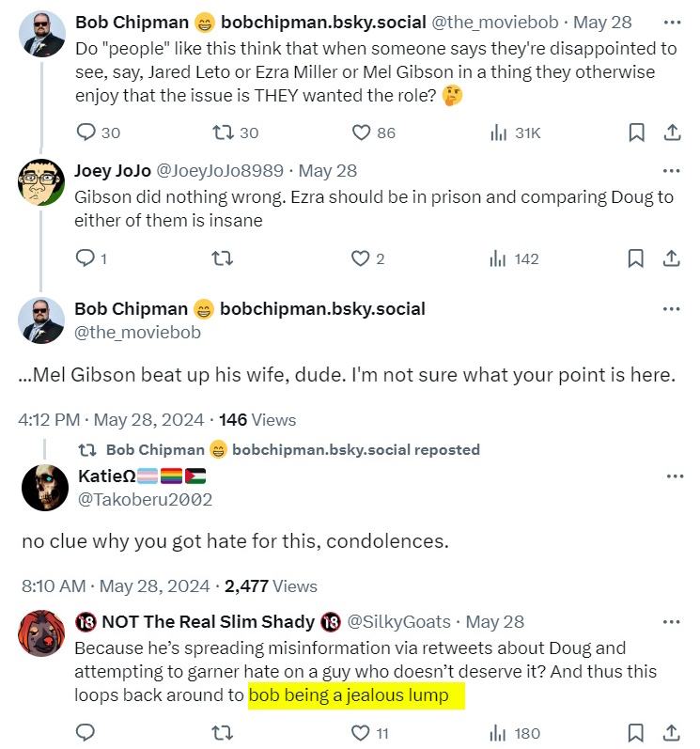Share Bob Chipman's first tweet
700x749 pixels.
(x=672, y=133)
